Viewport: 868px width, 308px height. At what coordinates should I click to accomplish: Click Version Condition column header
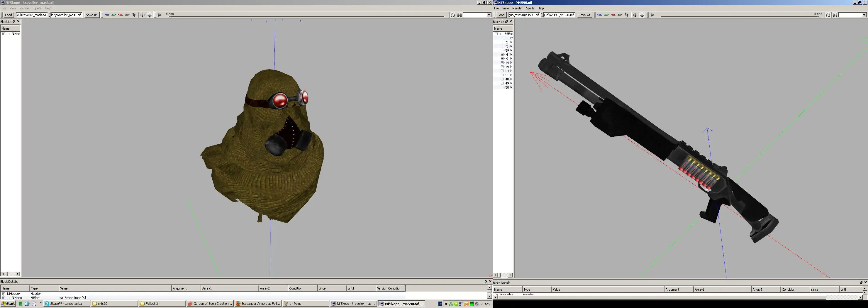[x=390, y=288]
